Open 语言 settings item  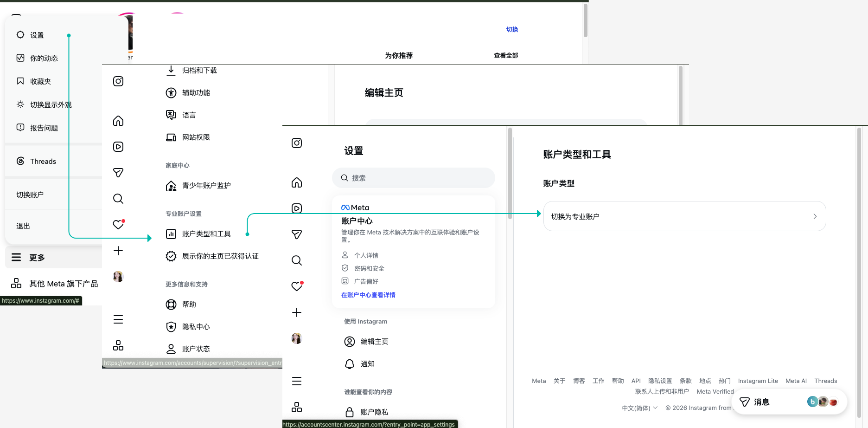pos(181,115)
